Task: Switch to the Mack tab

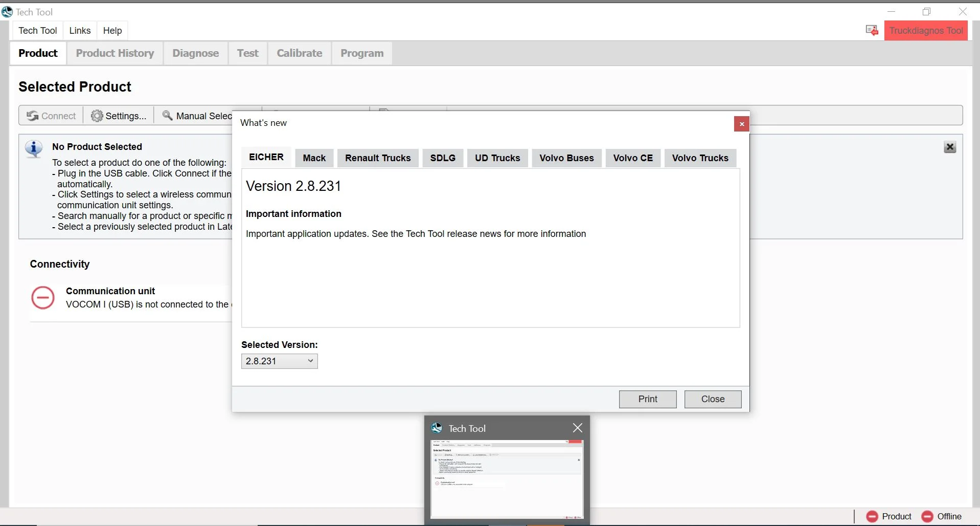Action: coord(314,158)
